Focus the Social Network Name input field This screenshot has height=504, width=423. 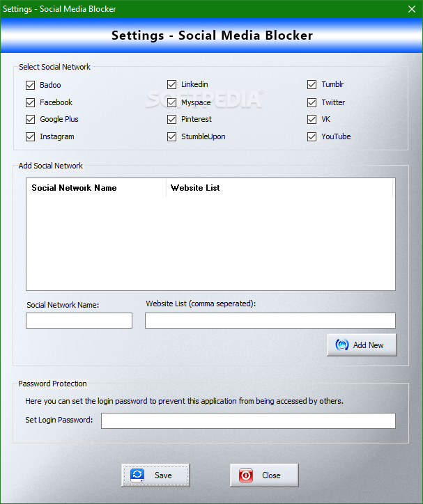(x=79, y=320)
